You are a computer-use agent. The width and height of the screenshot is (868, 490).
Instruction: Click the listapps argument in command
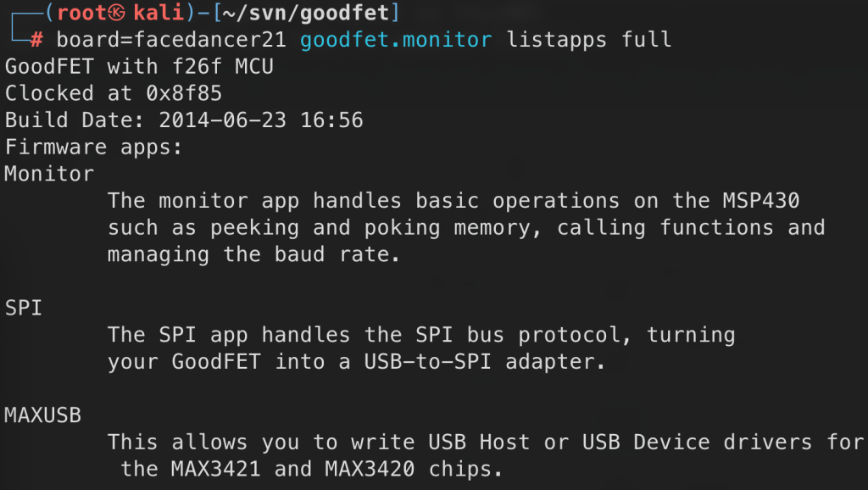tap(556, 39)
